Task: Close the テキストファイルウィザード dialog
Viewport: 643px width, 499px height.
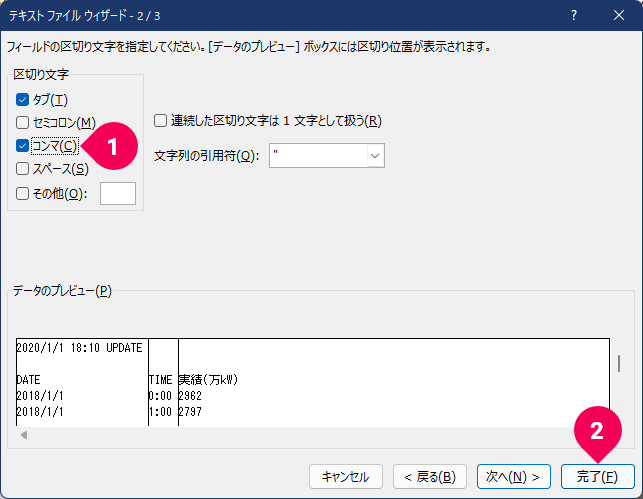Action: 619,16
